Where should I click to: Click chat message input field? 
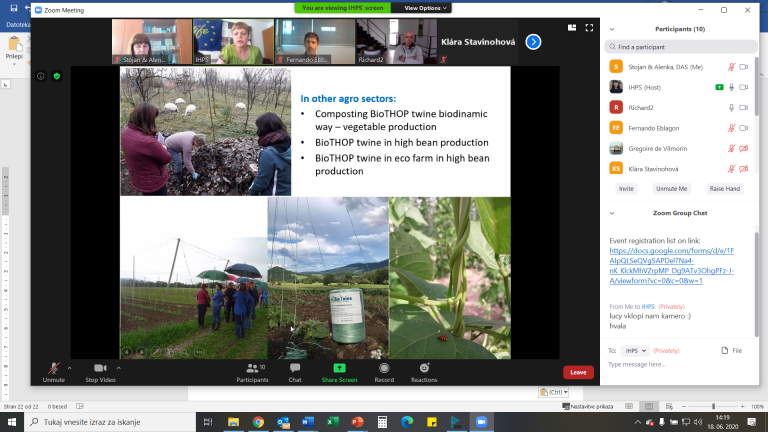678,364
